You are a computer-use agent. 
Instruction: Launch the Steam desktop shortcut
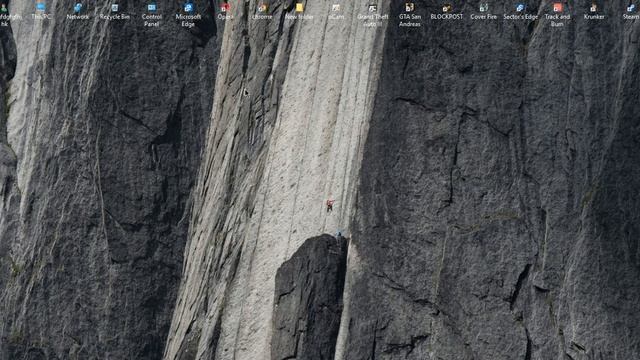click(x=631, y=11)
